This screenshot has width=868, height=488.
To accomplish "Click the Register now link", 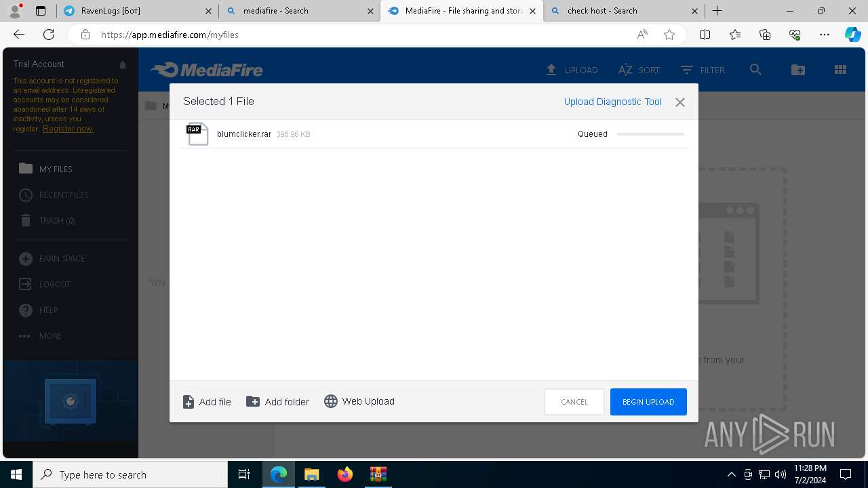I will click(x=68, y=129).
